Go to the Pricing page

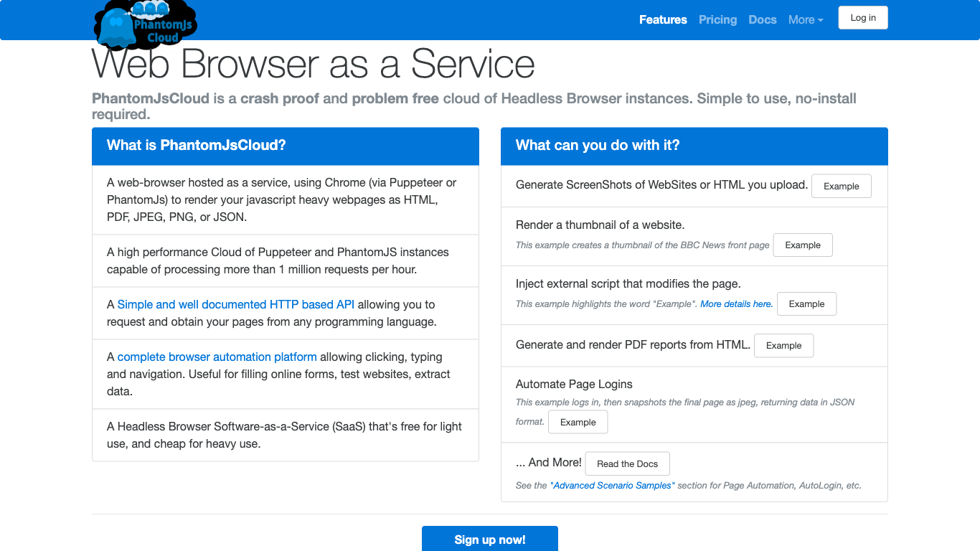pos(717,19)
